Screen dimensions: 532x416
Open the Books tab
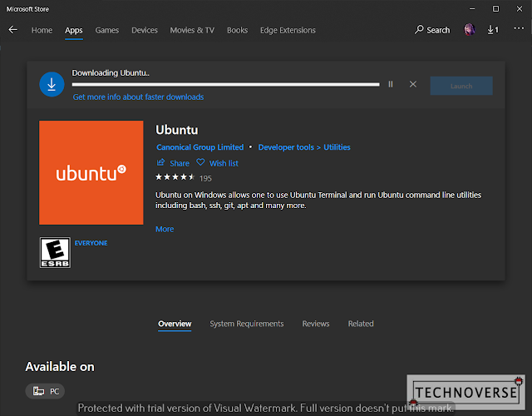point(237,30)
